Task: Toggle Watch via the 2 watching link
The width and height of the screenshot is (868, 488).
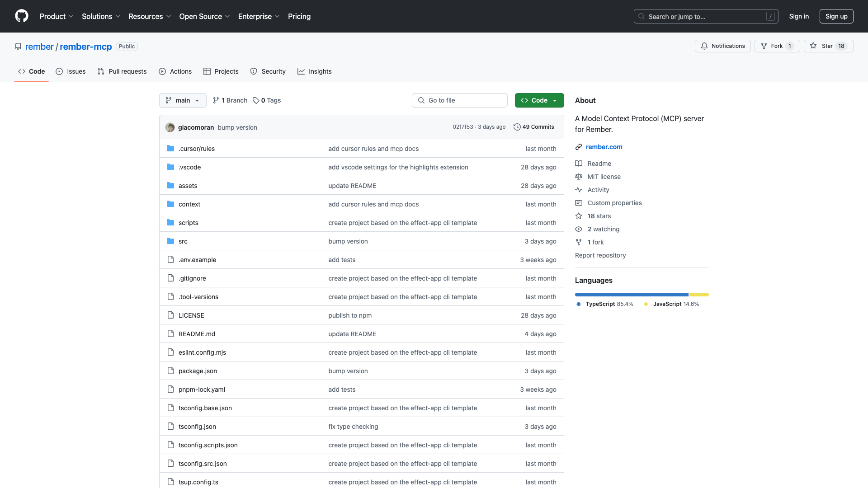Action: [x=603, y=229]
